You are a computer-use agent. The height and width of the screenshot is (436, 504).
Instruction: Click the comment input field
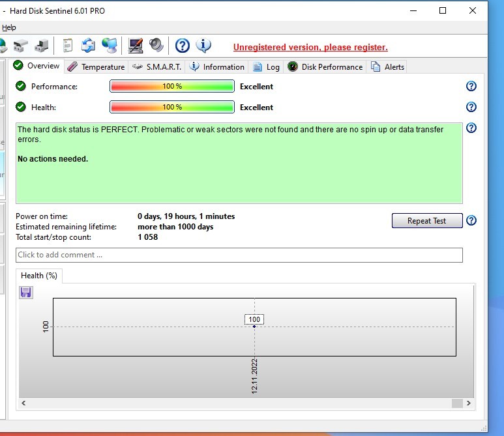(x=239, y=255)
